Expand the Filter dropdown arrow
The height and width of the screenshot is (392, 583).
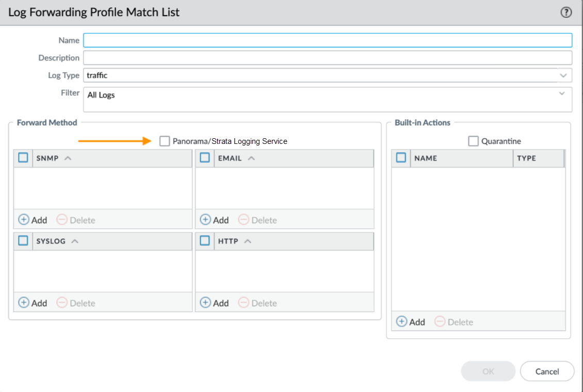click(x=562, y=94)
